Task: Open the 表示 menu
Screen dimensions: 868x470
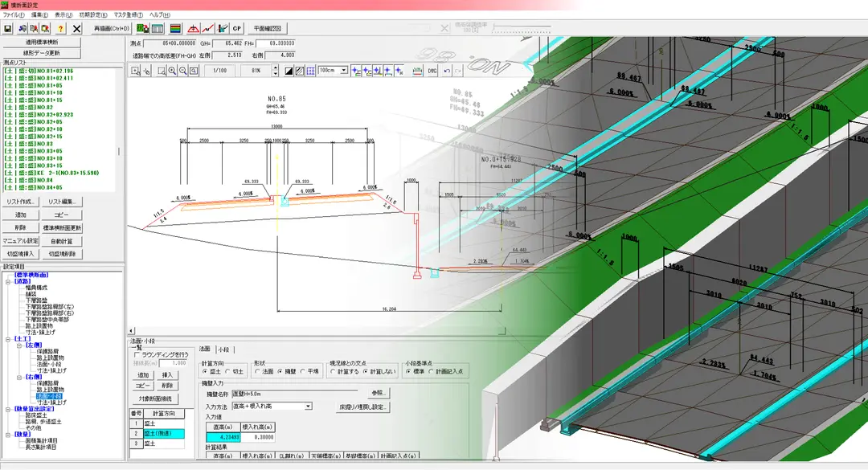Action: tap(63, 15)
